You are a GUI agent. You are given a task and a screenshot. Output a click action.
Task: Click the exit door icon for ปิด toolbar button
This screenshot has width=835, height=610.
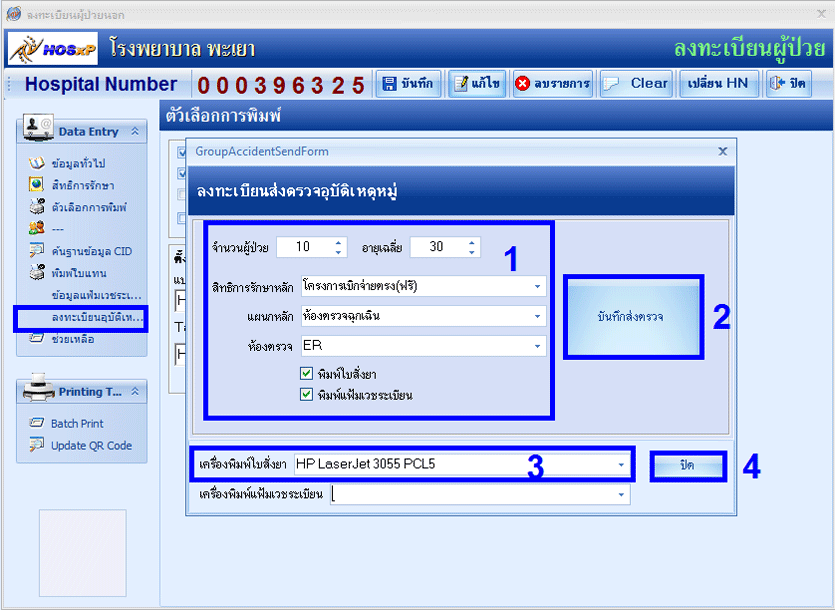pyautogui.click(x=777, y=83)
